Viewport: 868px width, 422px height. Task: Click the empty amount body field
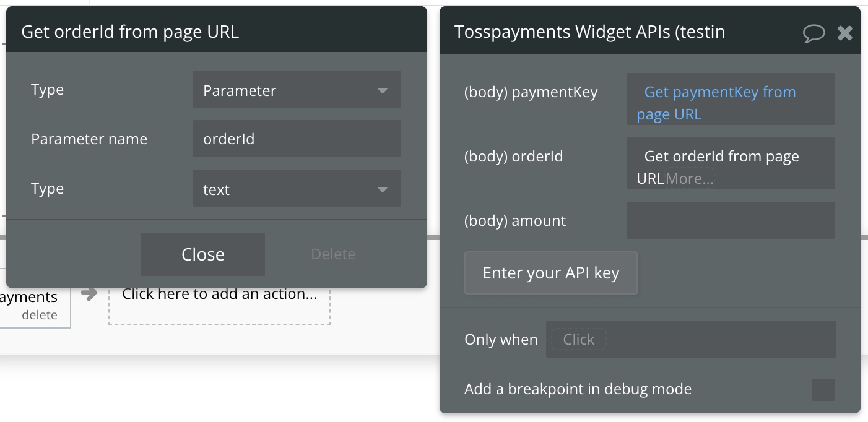730,220
